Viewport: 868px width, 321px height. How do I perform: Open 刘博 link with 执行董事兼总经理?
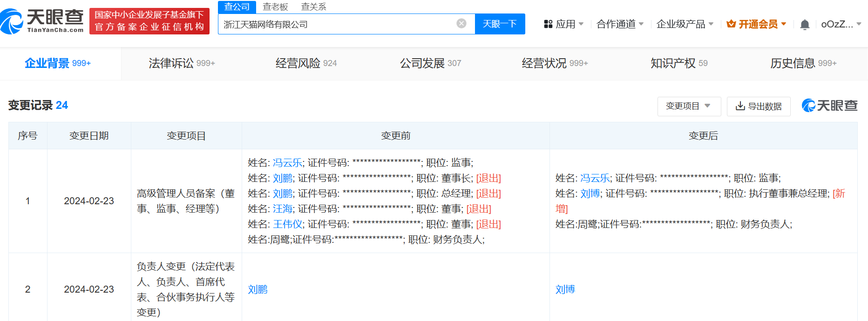[590, 193]
